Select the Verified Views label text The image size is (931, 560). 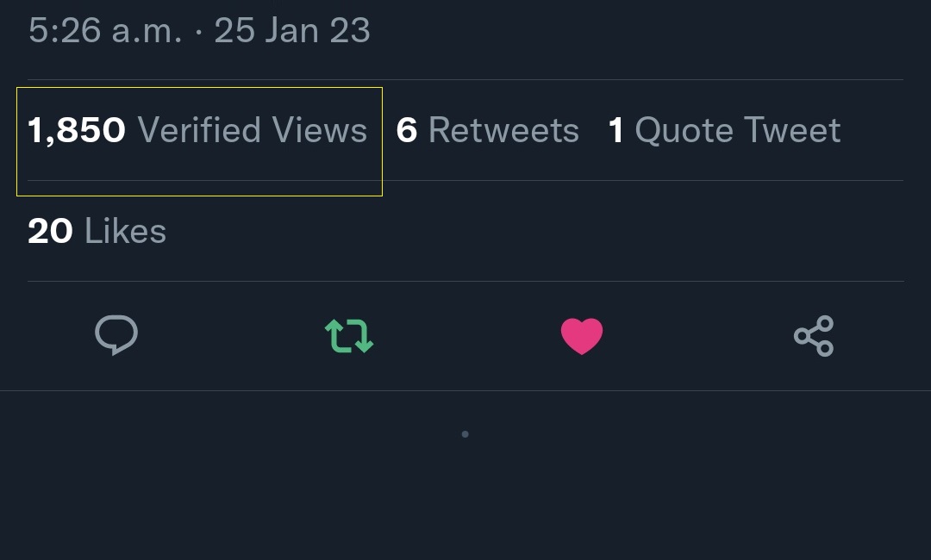tap(253, 131)
